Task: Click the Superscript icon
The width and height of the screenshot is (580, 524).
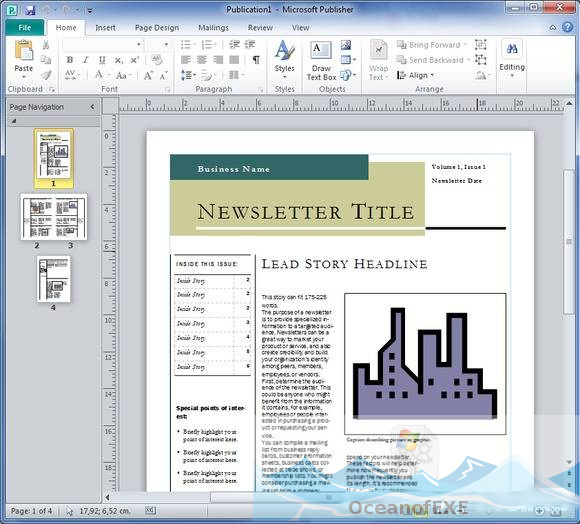Action: (135, 60)
